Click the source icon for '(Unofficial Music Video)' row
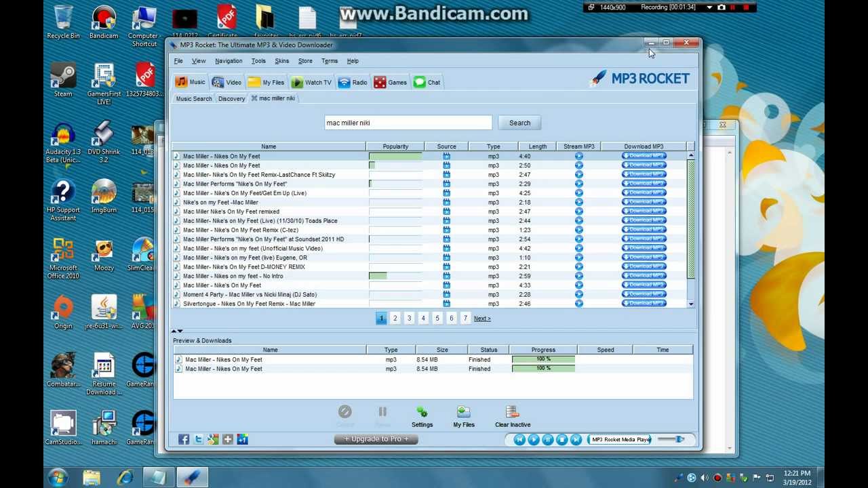The image size is (868, 488). pyautogui.click(x=446, y=248)
